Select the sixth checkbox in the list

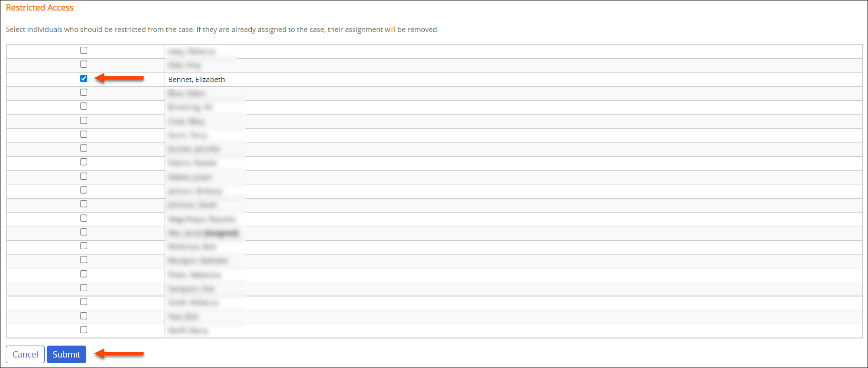click(84, 121)
